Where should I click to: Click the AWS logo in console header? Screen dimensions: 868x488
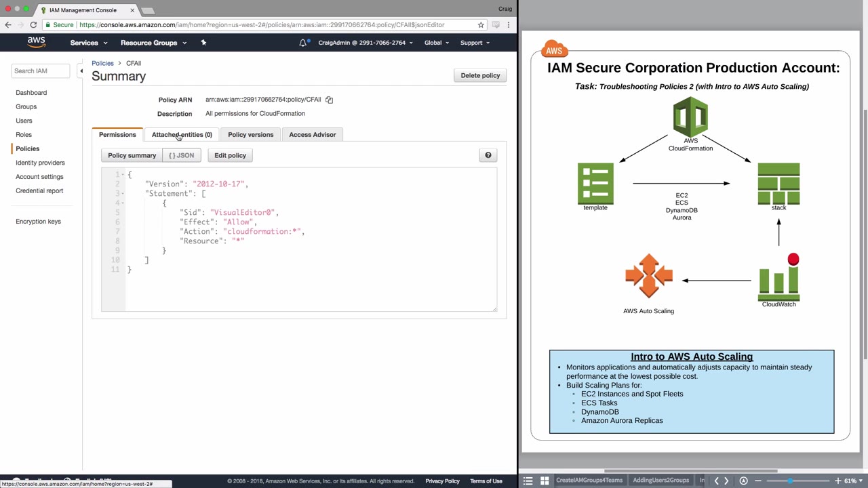pos(37,42)
